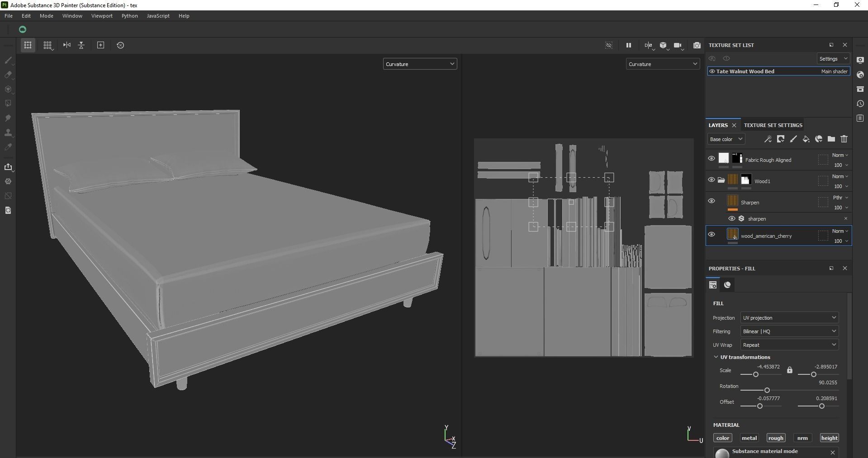Open the File menu
Image resolution: width=868 pixels, height=458 pixels.
[x=9, y=16]
